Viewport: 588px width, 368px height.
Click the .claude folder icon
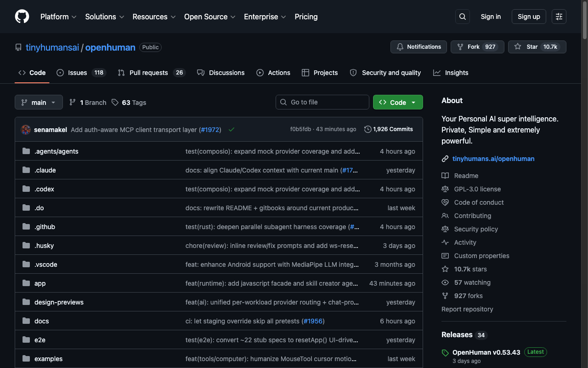pyautogui.click(x=26, y=170)
